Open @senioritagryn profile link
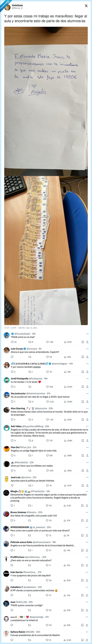The width and height of the screenshot is (92, 644). click(59, 364)
